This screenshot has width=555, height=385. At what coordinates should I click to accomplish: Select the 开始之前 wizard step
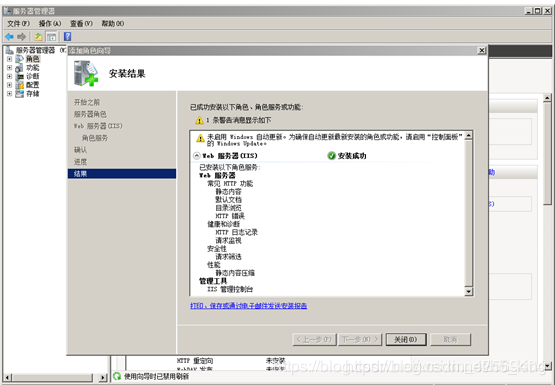[87, 102]
